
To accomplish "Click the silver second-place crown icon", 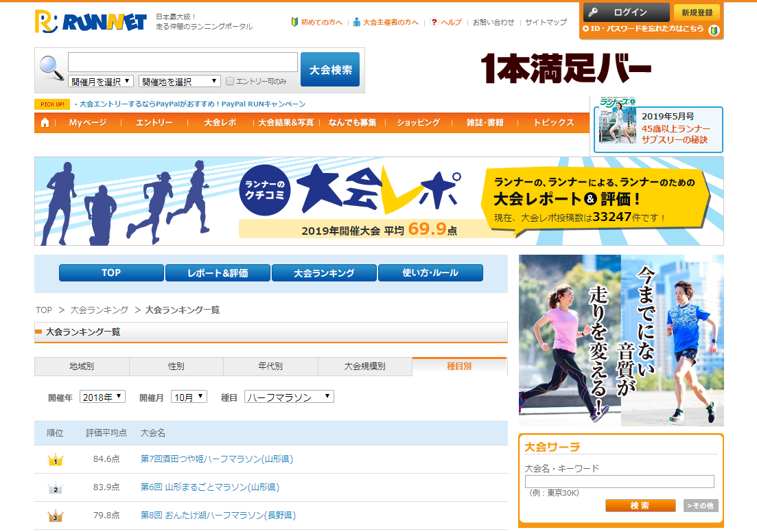I will coord(55,488).
